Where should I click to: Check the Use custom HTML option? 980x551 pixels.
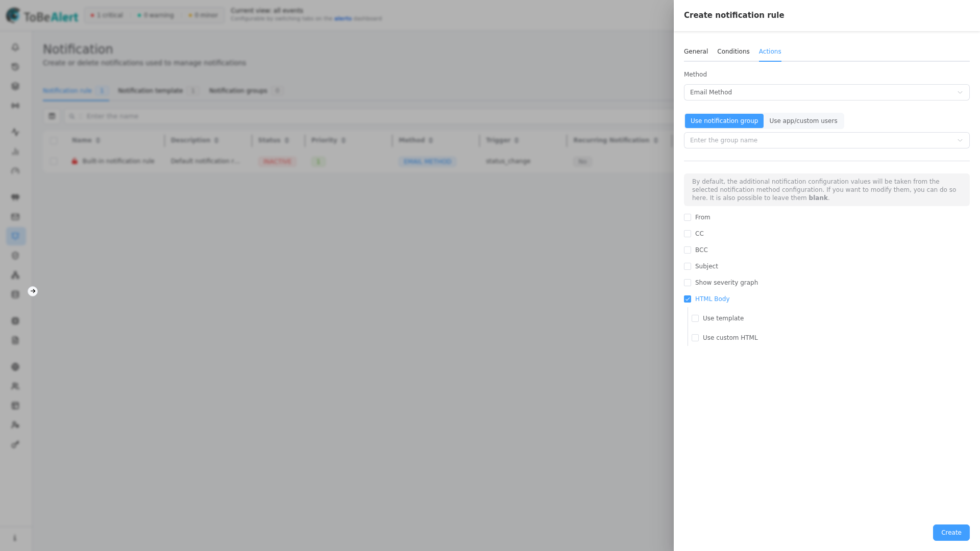695,338
